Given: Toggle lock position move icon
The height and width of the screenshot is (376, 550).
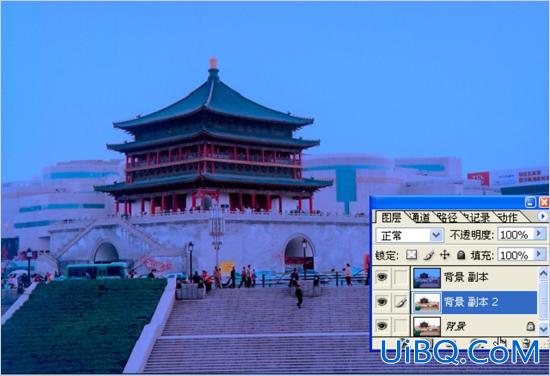Looking at the screenshot, I should pos(445,255).
